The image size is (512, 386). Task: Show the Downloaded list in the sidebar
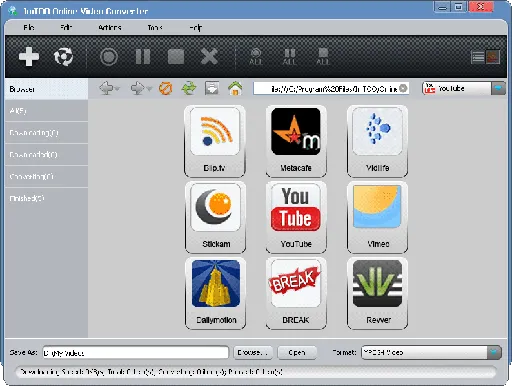(46, 155)
